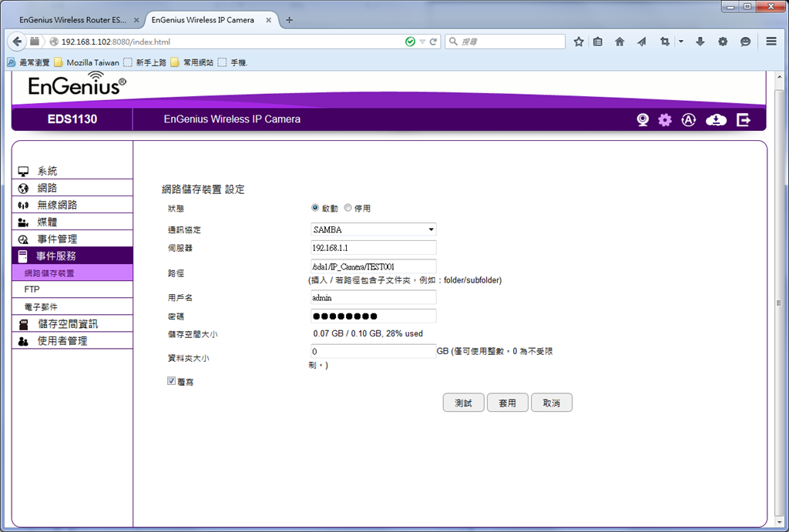The image size is (789, 532).
Task: Bookmark this page with star icon
Action: tap(579, 42)
